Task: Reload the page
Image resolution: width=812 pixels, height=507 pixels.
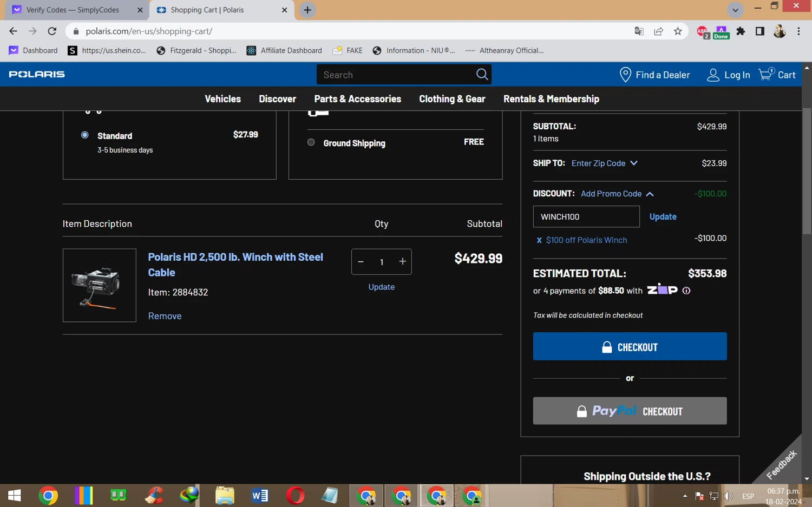Action: point(52,31)
